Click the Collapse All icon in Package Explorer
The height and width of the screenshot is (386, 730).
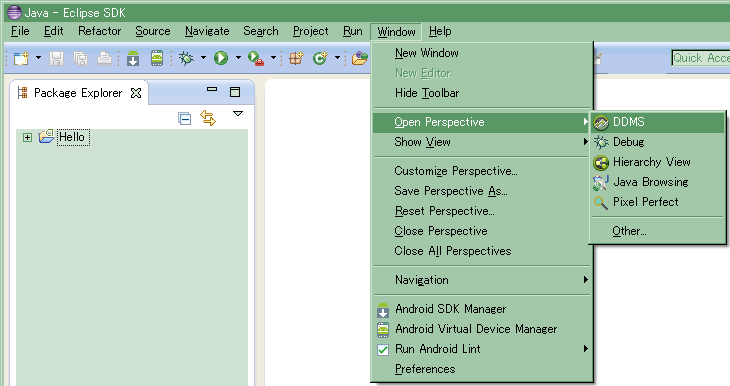(x=185, y=119)
